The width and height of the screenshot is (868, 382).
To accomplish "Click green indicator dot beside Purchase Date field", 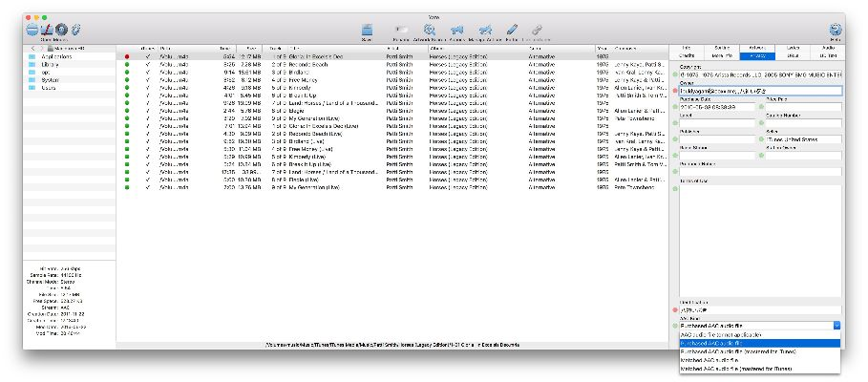I will (675, 106).
